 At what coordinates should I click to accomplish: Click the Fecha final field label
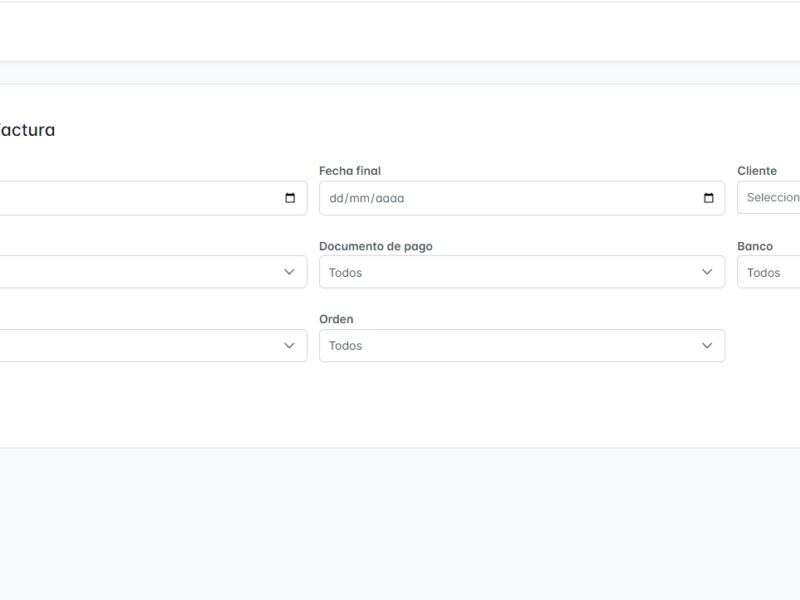(349, 171)
